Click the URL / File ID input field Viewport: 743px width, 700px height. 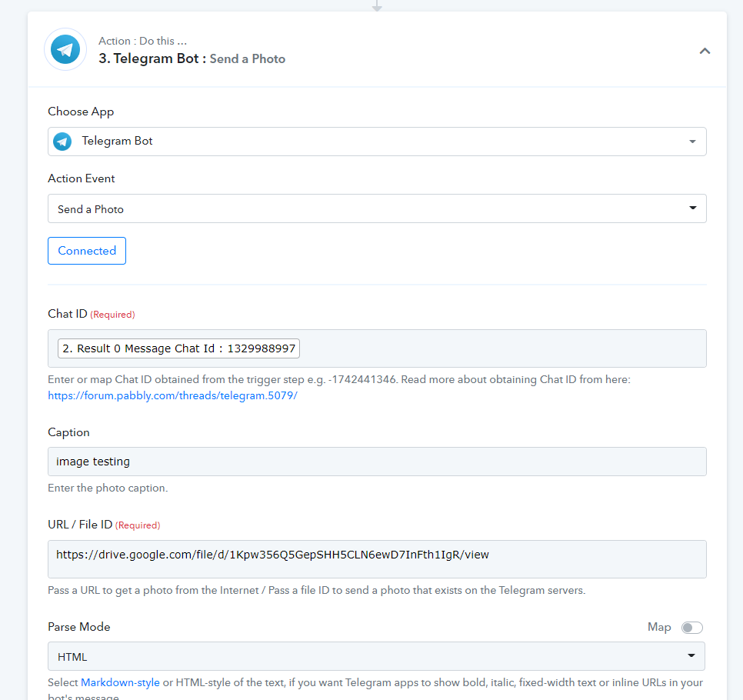[377, 559]
